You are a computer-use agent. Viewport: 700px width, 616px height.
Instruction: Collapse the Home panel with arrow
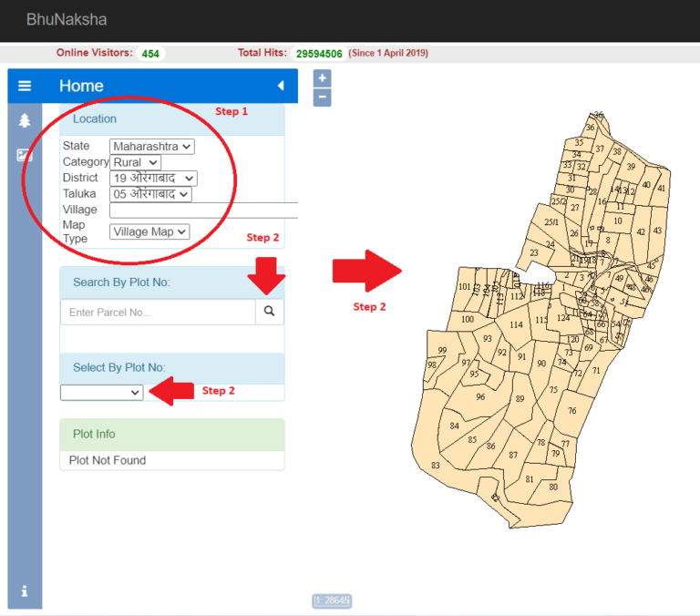281,86
